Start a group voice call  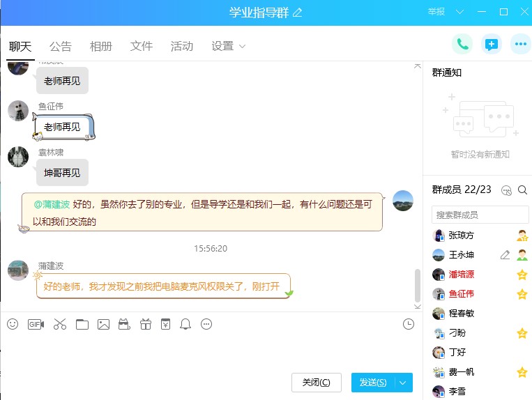coord(462,44)
